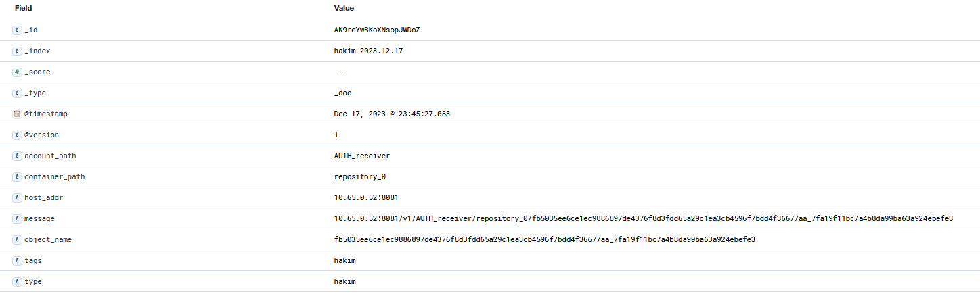
Task: Click the AUTH_receiver account path value
Action: pyautogui.click(x=362, y=156)
